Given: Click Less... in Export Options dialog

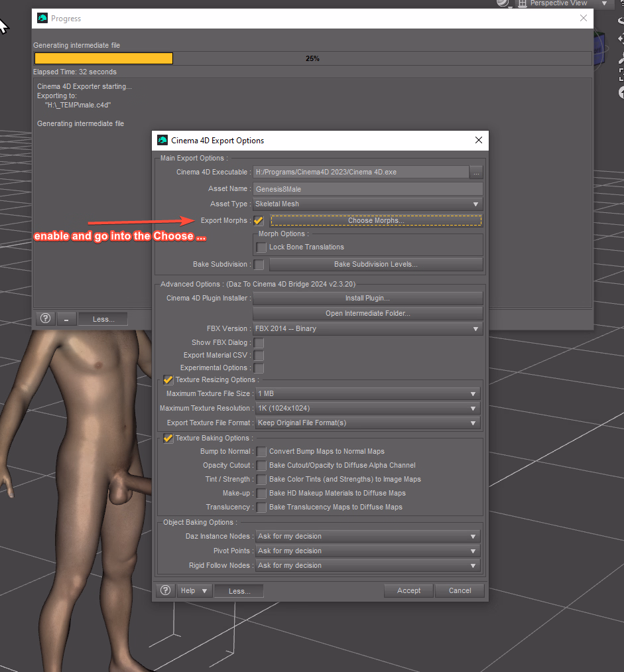Looking at the screenshot, I should pyautogui.click(x=239, y=591).
